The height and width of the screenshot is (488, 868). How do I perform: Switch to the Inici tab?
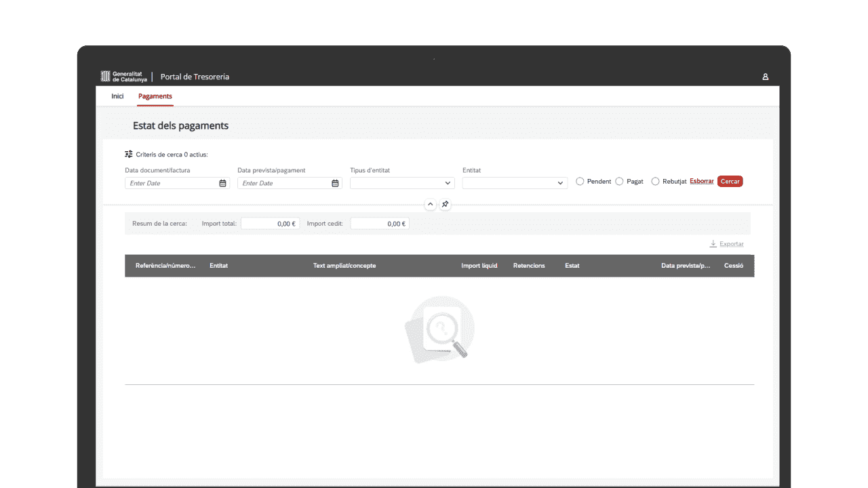click(x=117, y=96)
